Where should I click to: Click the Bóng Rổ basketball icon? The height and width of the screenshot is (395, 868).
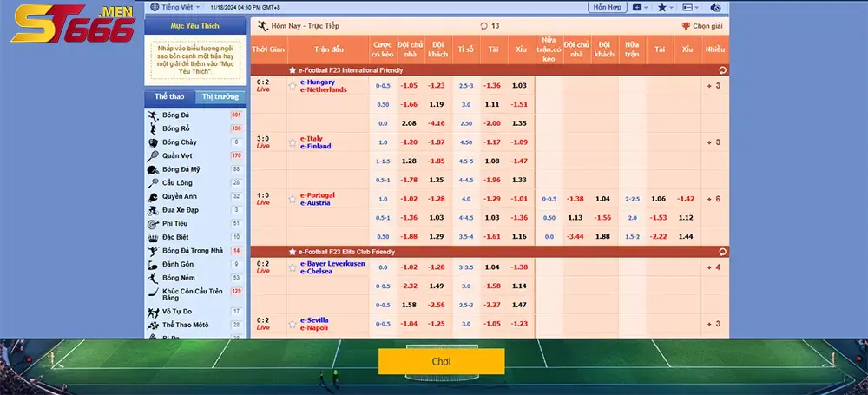pyautogui.click(x=153, y=128)
